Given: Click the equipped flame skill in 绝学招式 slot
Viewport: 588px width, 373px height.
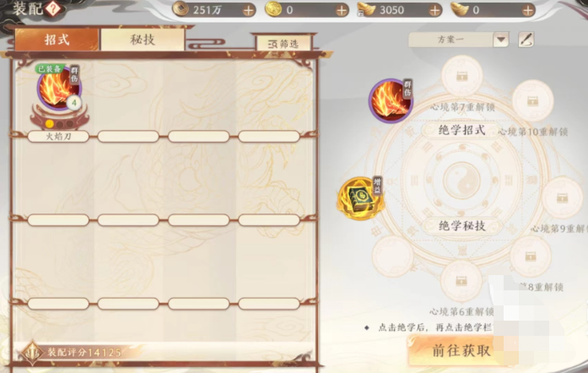Looking at the screenshot, I should 391,100.
